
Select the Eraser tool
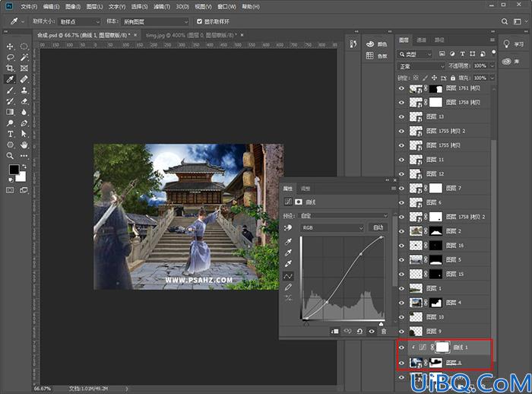[24, 101]
